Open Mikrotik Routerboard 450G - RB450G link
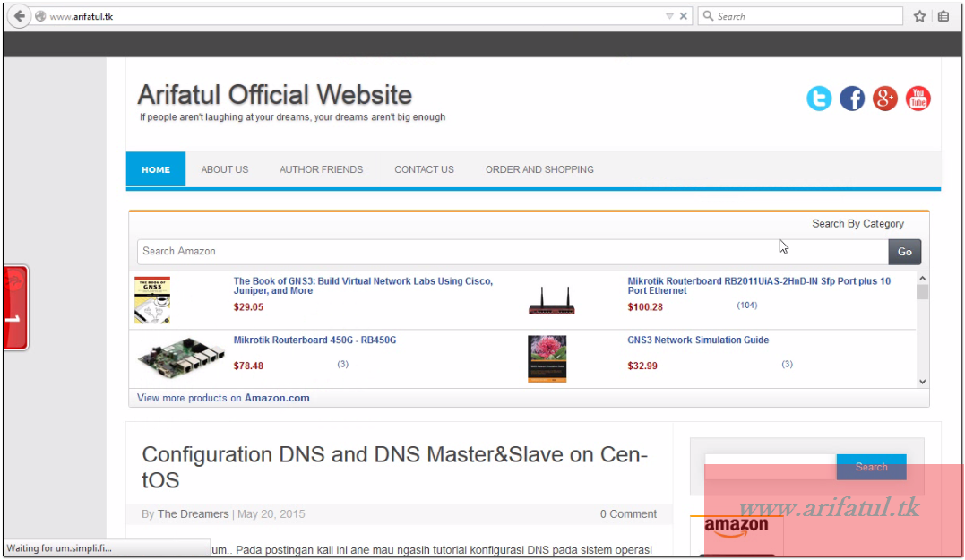965x560 pixels. coord(314,340)
